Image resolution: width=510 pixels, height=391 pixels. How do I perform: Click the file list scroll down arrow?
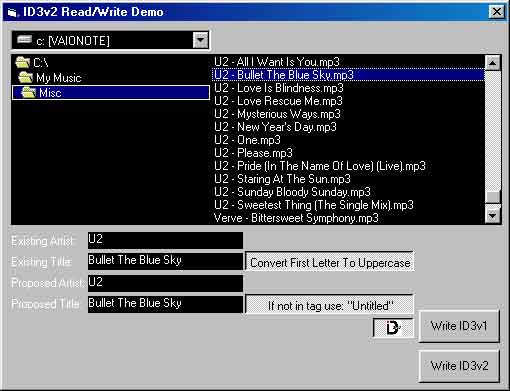click(x=493, y=216)
